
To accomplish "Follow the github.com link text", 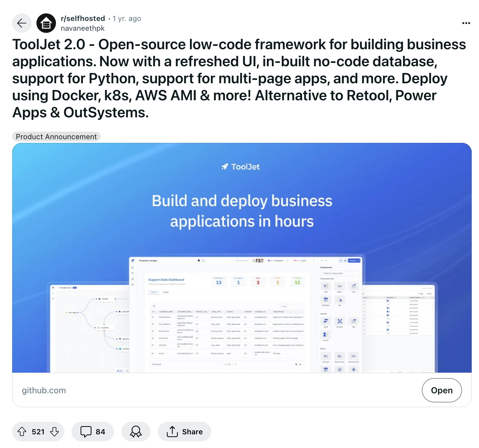I will (44, 390).
